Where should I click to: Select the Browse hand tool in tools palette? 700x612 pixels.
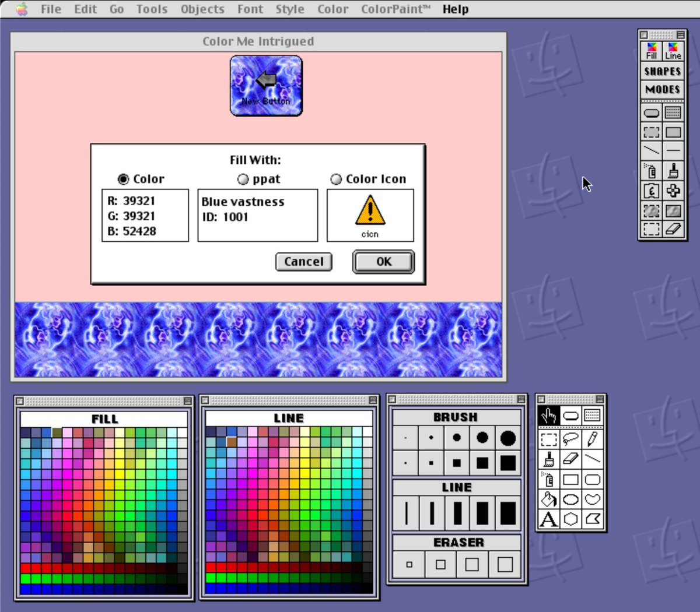tap(548, 416)
